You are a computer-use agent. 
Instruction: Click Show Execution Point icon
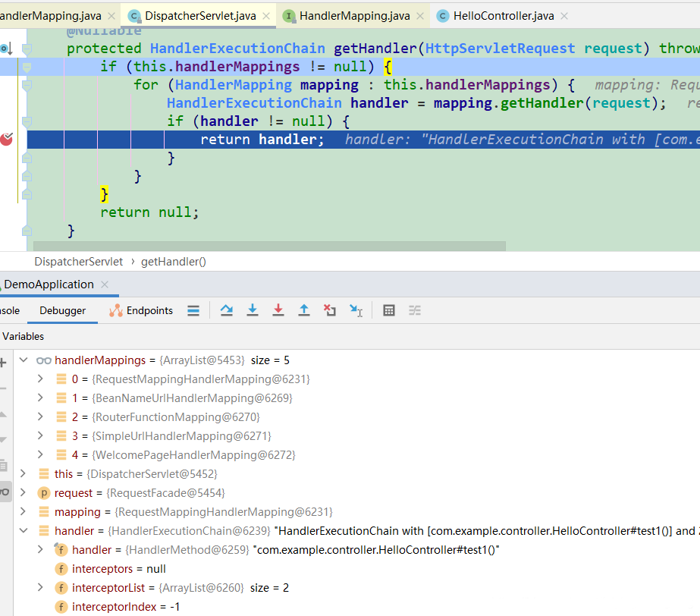(x=193, y=310)
